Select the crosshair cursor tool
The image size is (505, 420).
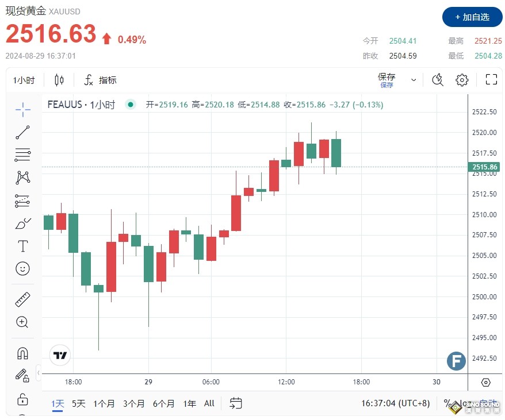pyautogui.click(x=23, y=109)
